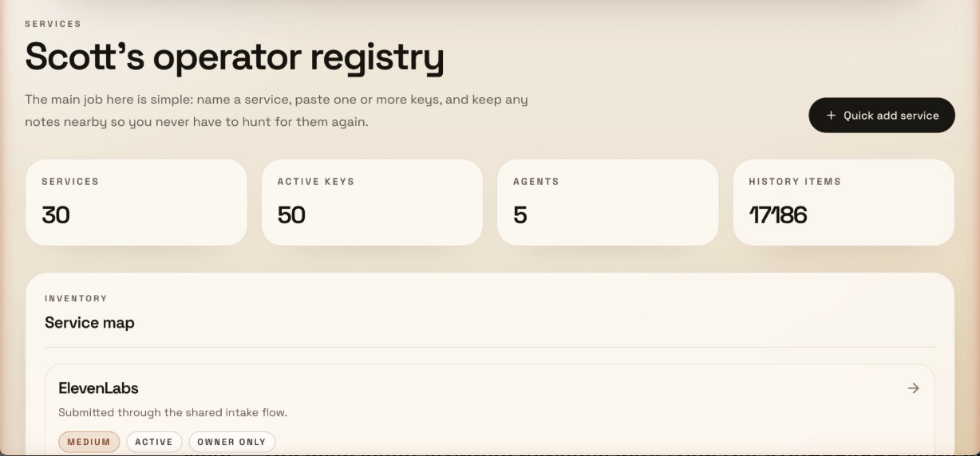Click the INVENTORY section label
Screen dimensions: 980x456
pos(76,298)
